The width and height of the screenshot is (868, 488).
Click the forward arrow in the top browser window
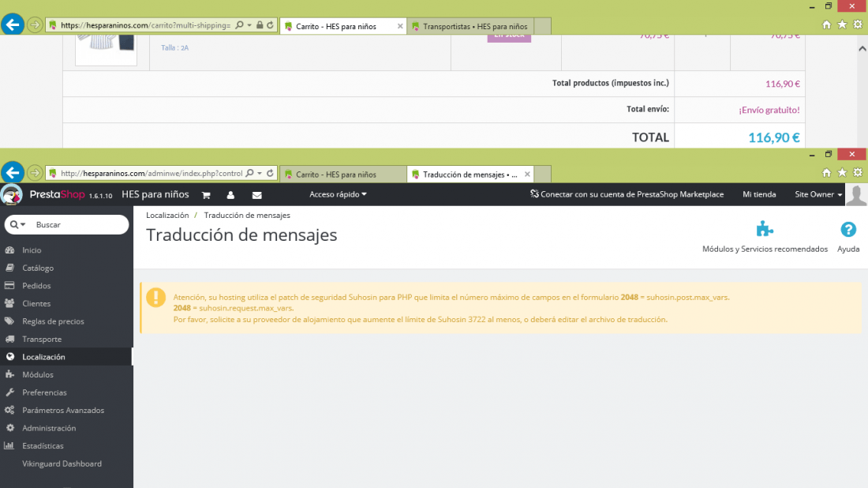pos(35,25)
